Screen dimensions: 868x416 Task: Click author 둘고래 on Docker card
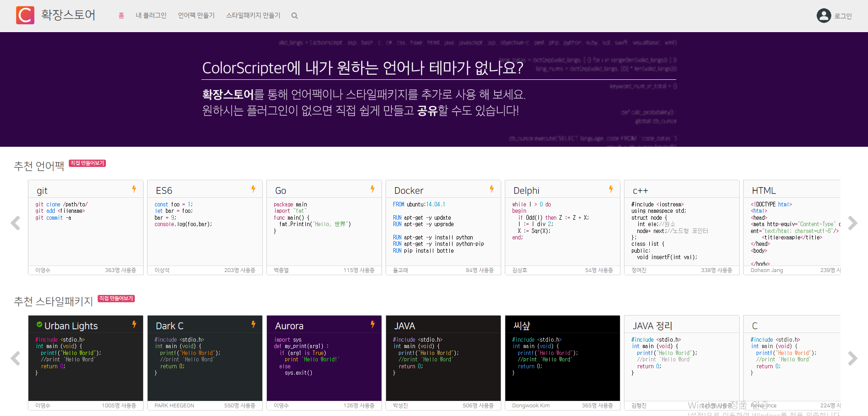pyautogui.click(x=400, y=270)
